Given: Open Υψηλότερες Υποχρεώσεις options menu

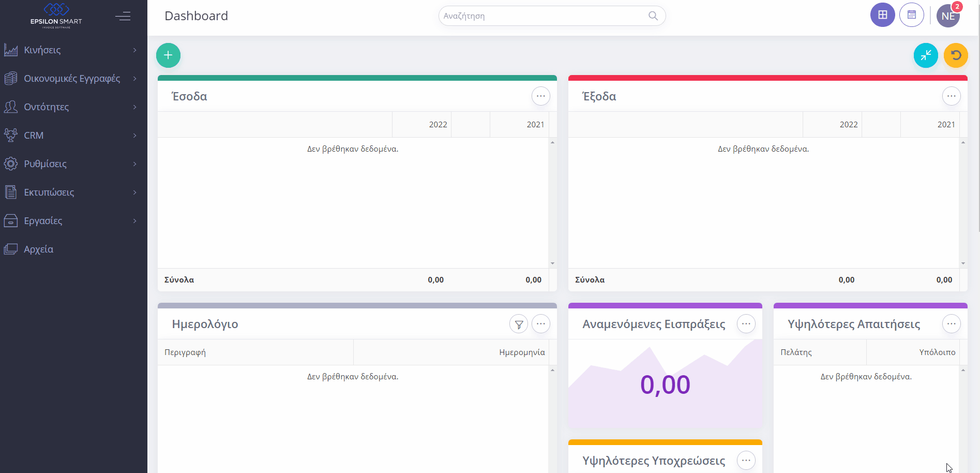Looking at the screenshot, I should 746,461.
